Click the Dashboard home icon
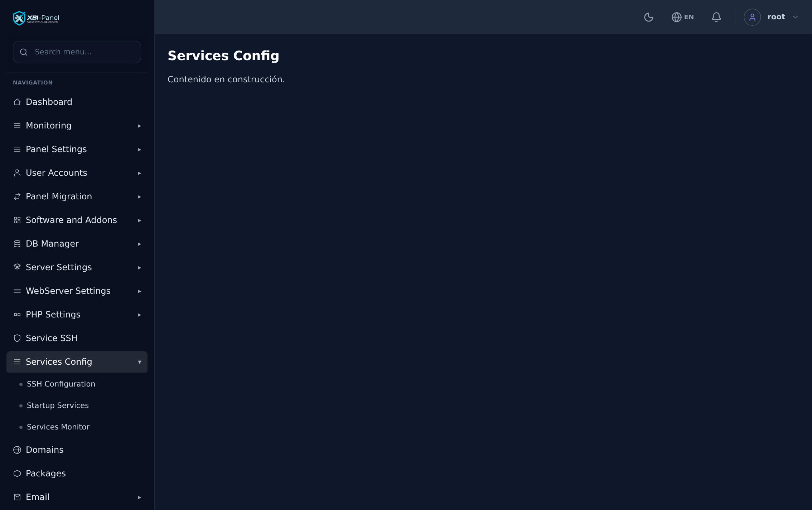 [17, 102]
